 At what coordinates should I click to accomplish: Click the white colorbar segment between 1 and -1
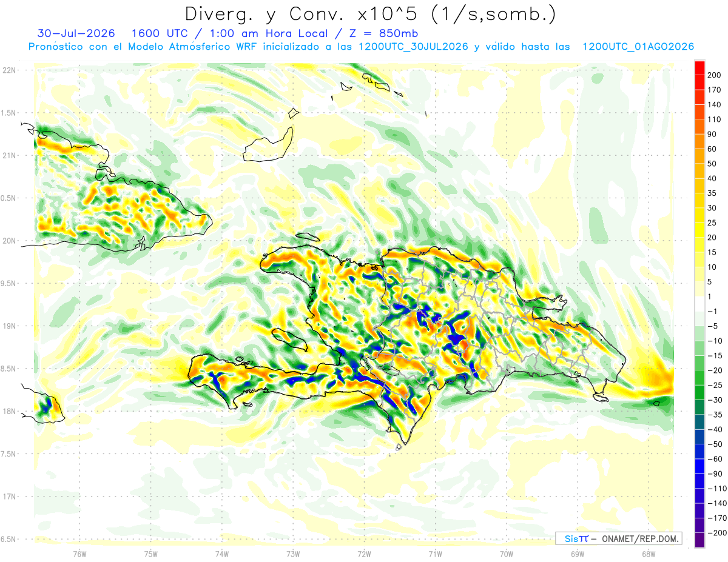pos(700,304)
